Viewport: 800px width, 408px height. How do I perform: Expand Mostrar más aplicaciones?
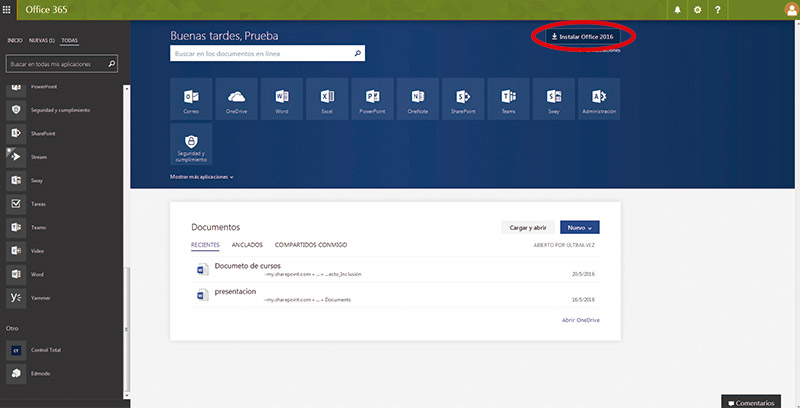pyautogui.click(x=202, y=177)
